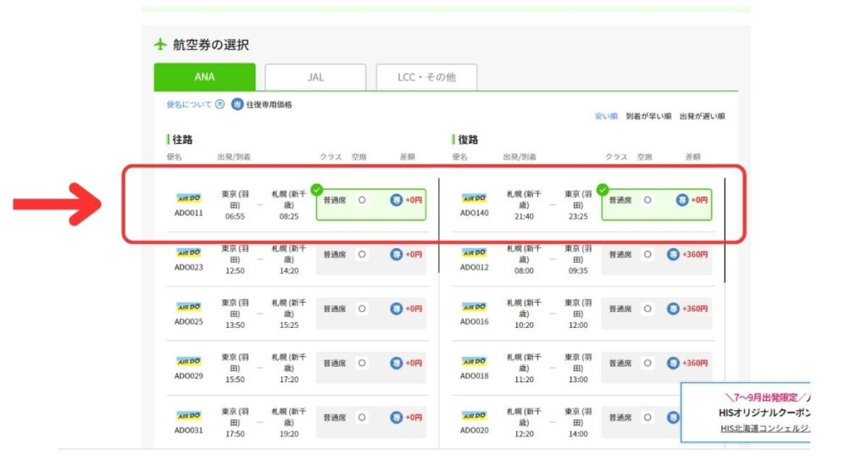The width and height of the screenshot is (868, 456).
Task: Click the 往路 section heading
Action: coord(182,140)
